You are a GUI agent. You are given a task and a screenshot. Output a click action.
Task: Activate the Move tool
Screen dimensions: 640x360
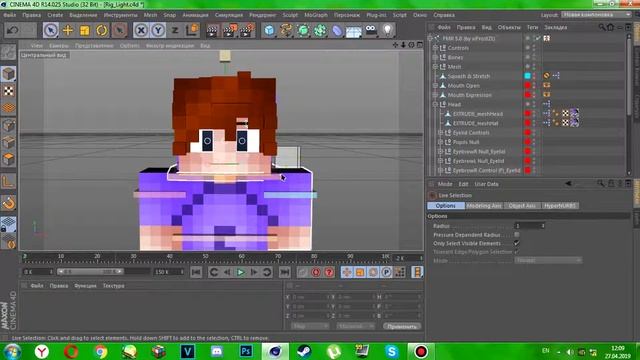click(68, 30)
